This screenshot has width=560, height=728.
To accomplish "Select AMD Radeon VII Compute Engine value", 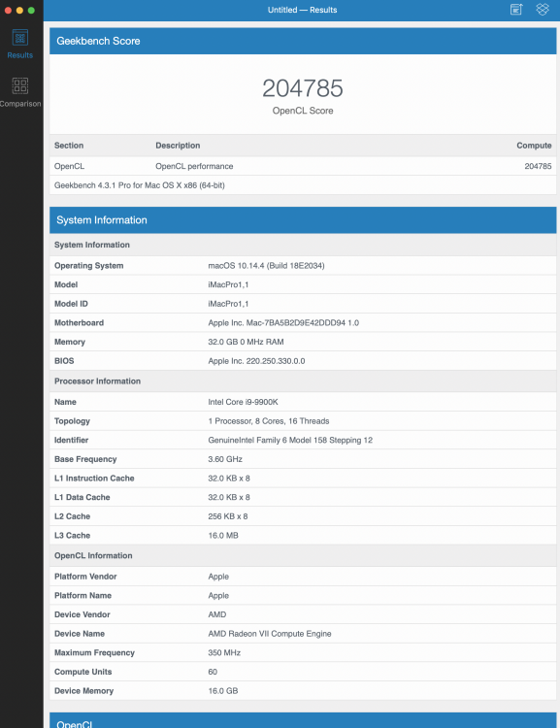I will (x=269, y=633).
